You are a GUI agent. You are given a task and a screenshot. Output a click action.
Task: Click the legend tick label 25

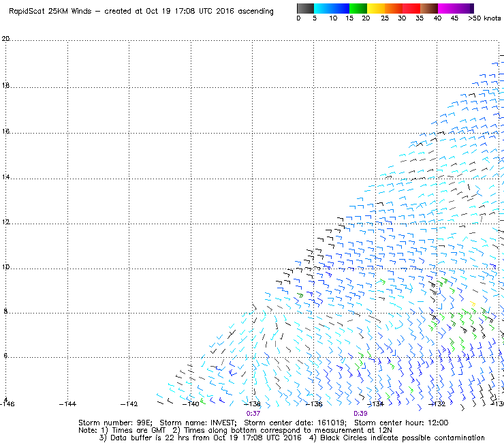click(x=385, y=18)
